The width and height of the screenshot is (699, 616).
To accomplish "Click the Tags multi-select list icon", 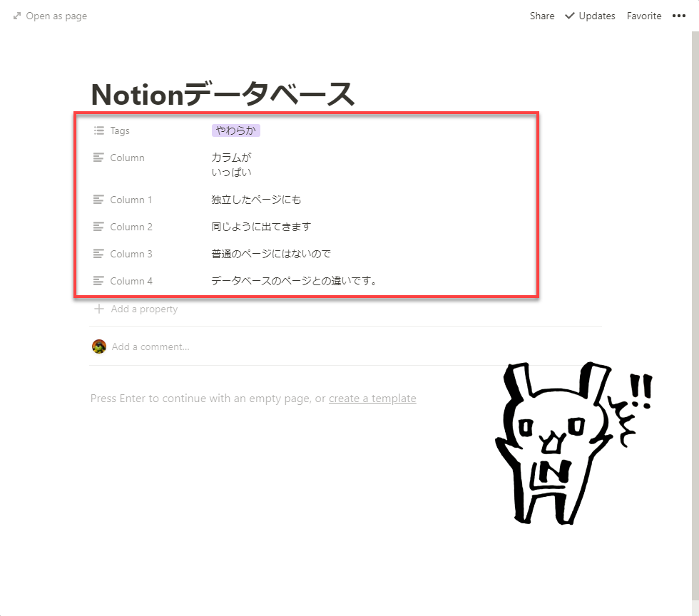I will [99, 130].
